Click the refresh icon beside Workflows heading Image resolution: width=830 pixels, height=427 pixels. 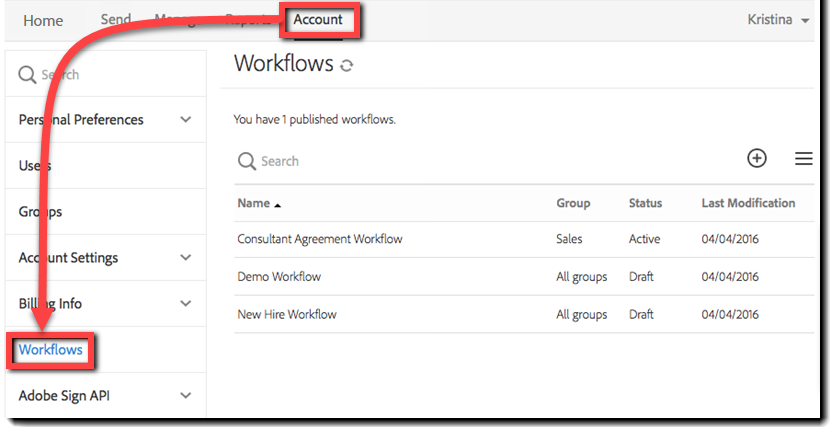(346, 66)
